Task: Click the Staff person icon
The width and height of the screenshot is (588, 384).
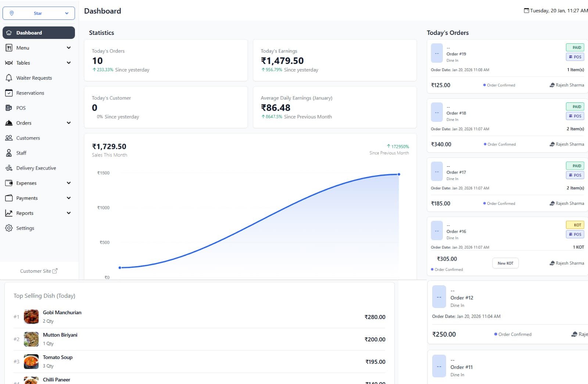Action: click(9, 153)
